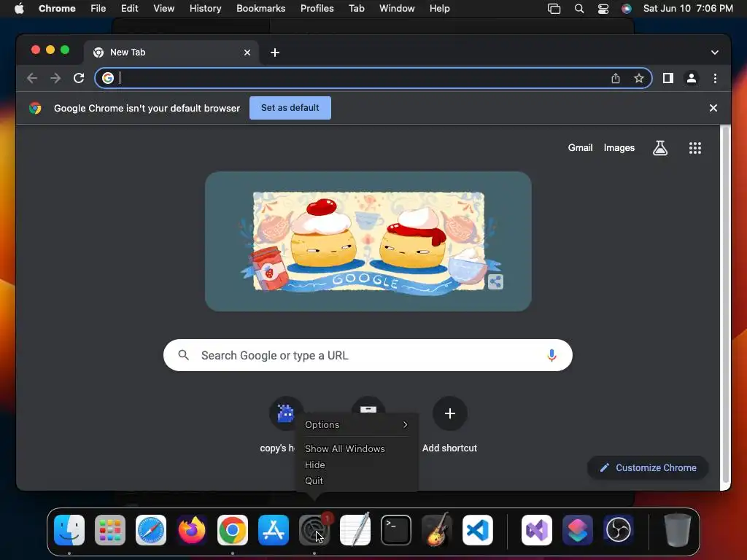Choose Quit from the dock menu

(x=356, y=481)
